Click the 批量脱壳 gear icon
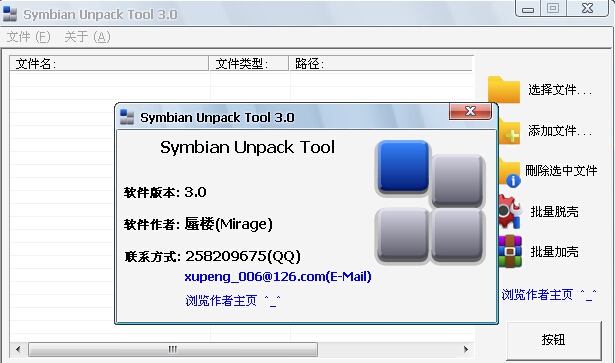The width and height of the screenshot is (615, 363). [x=509, y=212]
